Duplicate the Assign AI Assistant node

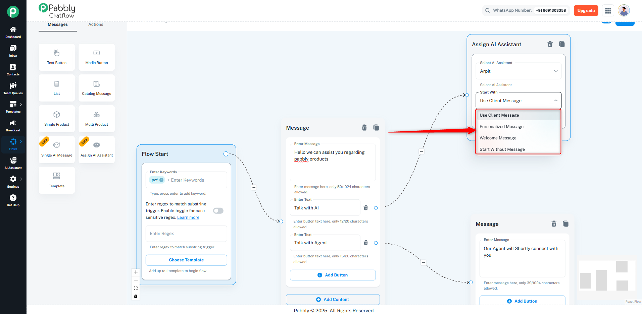562,44
